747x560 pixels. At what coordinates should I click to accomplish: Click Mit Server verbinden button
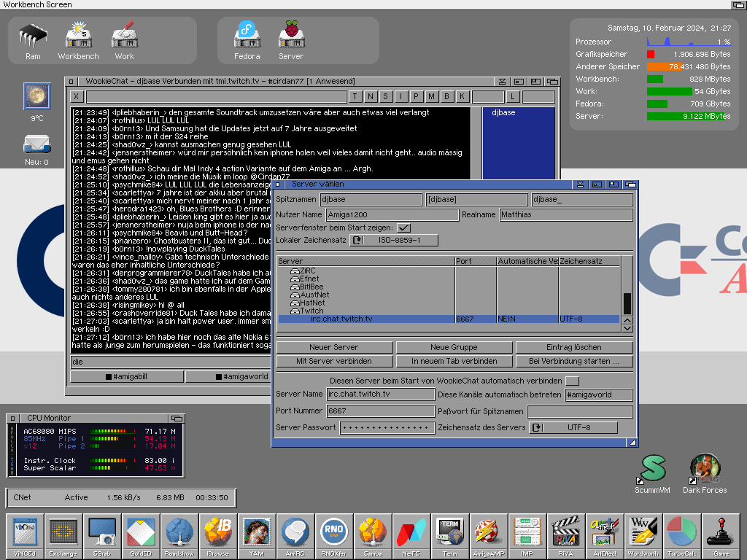(x=334, y=361)
